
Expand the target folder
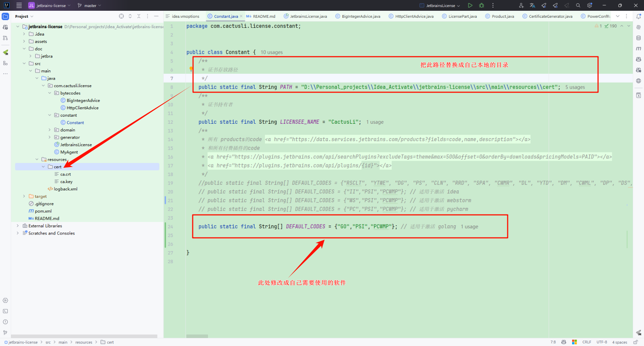click(24, 196)
